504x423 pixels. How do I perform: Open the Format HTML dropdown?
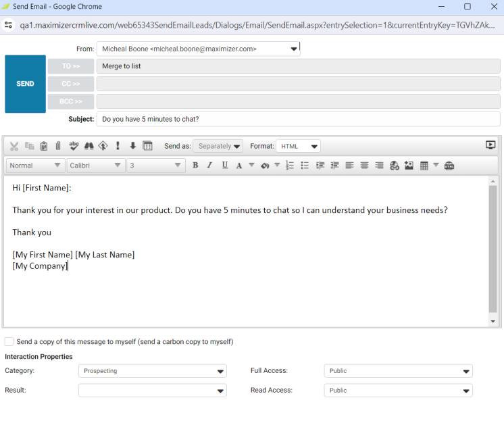[299, 146]
